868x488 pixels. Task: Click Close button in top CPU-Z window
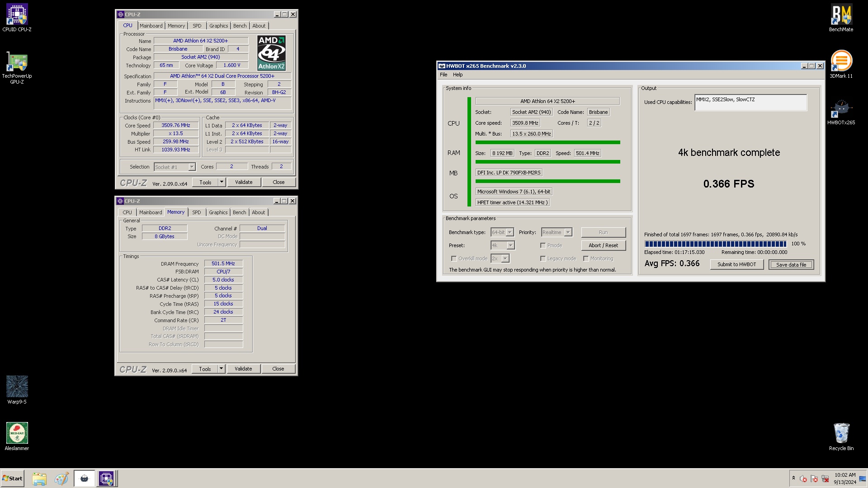278,182
